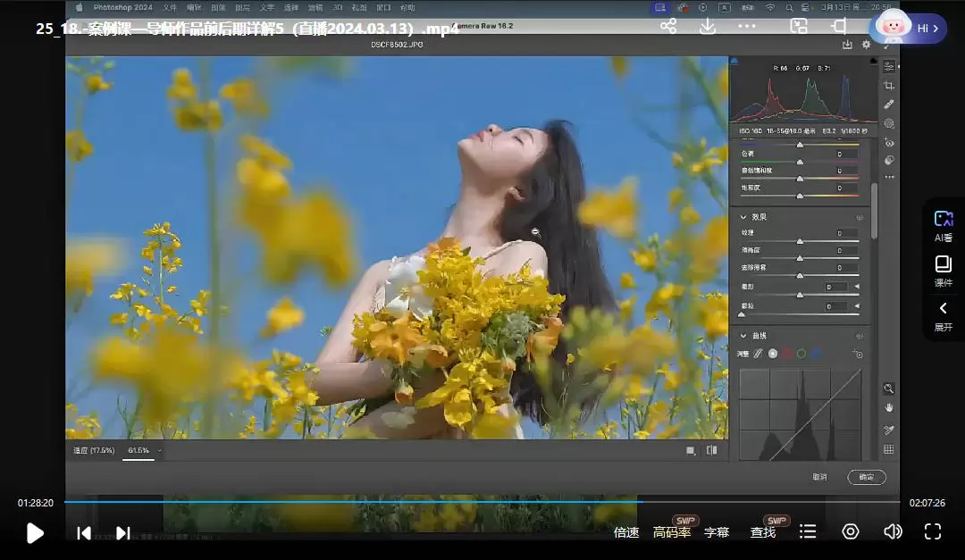Open the 高码率 bitrate quality option

[x=672, y=532]
